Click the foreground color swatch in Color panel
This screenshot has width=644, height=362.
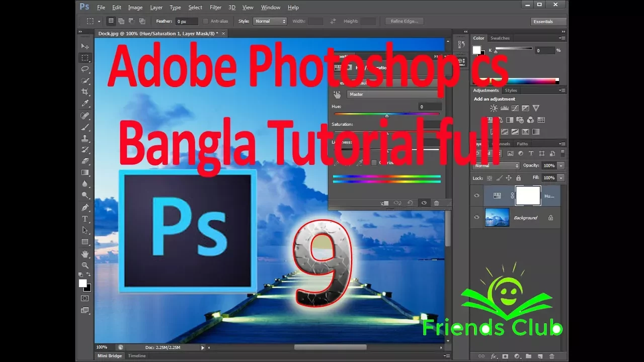click(476, 50)
